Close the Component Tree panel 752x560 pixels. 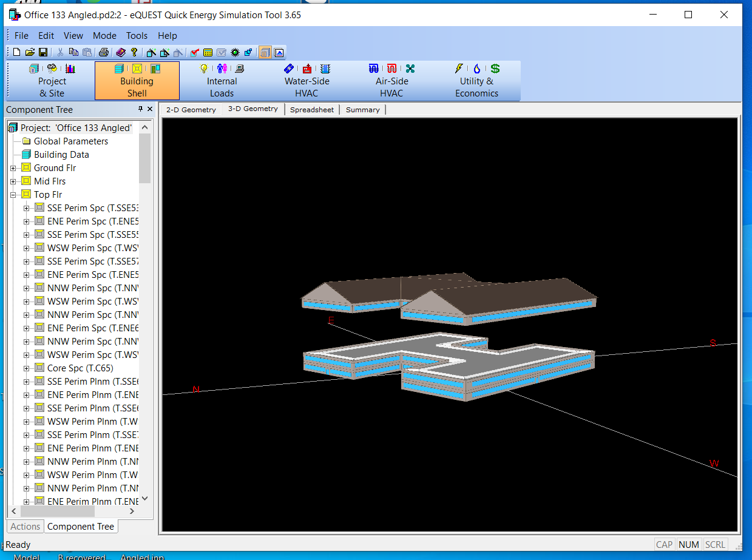pos(150,109)
